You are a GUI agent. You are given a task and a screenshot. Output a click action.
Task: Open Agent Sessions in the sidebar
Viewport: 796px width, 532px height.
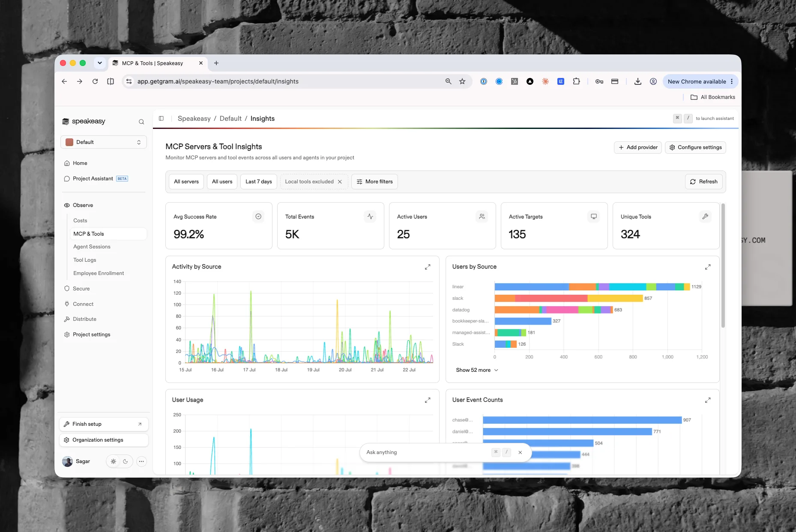click(92, 247)
